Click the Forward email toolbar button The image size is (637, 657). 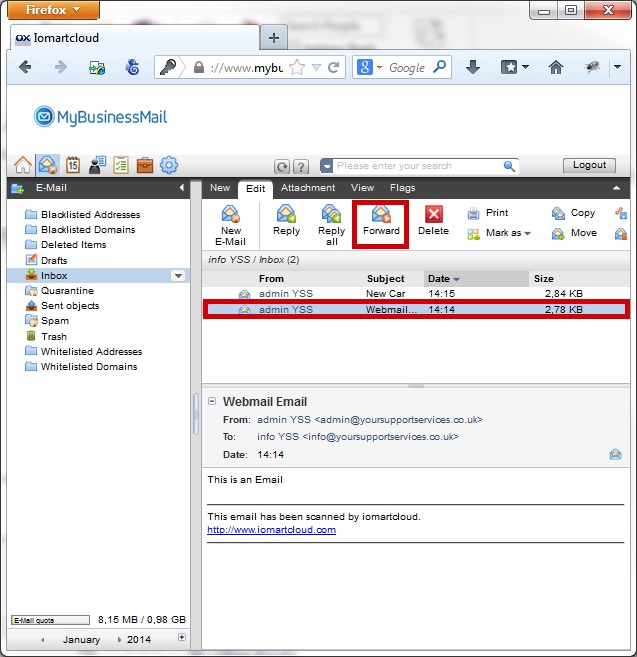[x=381, y=221]
